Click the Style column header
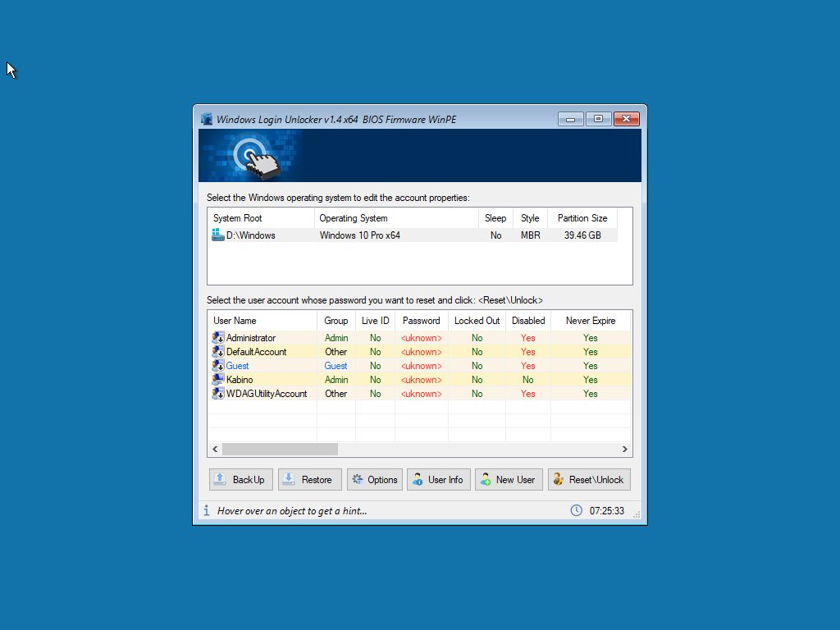This screenshot has height=630, width=840. (x=530, y=218)
